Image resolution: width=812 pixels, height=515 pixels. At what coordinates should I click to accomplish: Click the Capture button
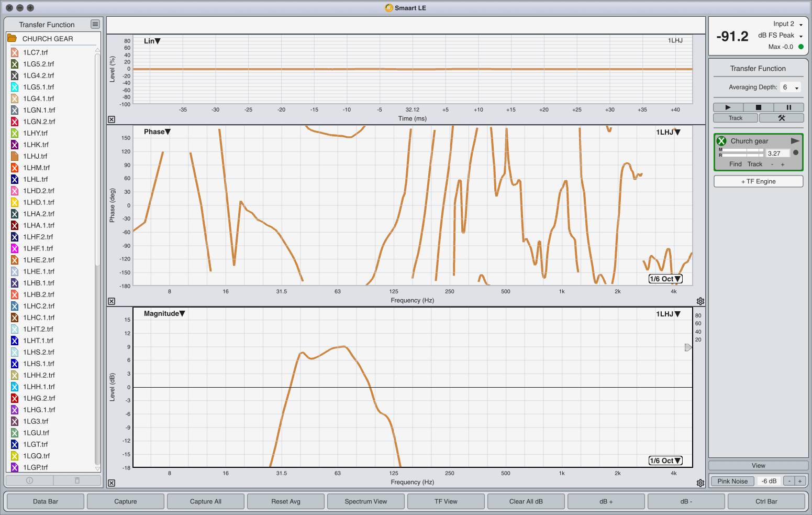coord(126,501)
